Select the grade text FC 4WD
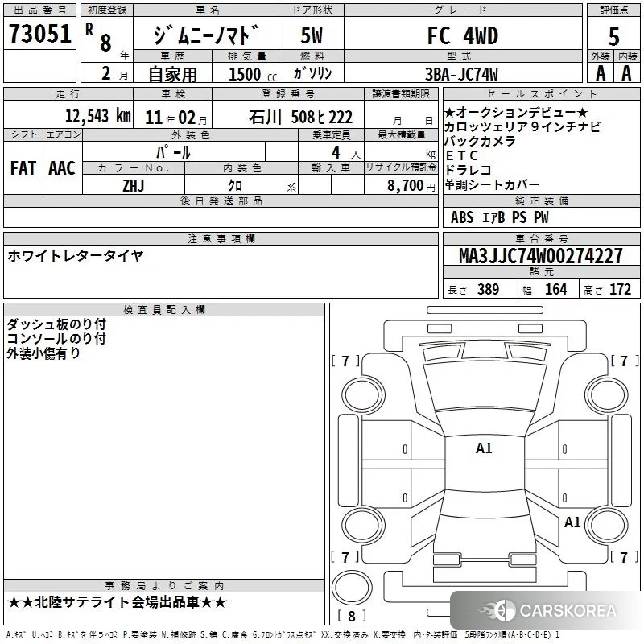 pos(462,35)
